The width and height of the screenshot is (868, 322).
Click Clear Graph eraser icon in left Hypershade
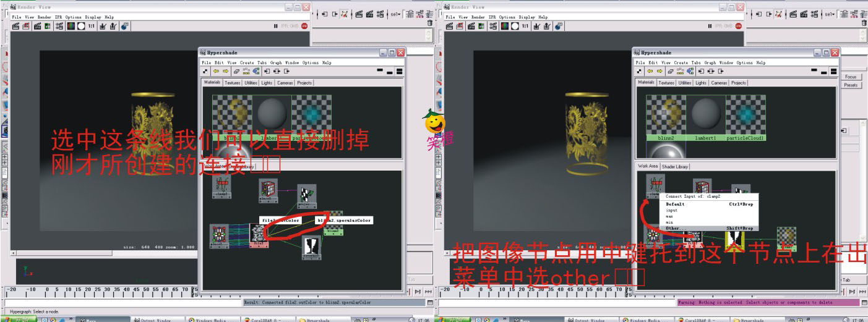pos(236,71)
